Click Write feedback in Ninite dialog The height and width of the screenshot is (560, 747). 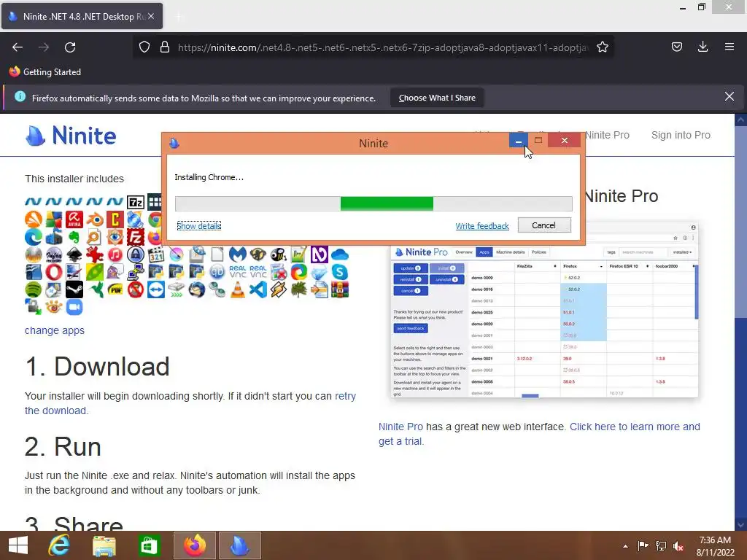pyautogui.click(x=482, y=226)
